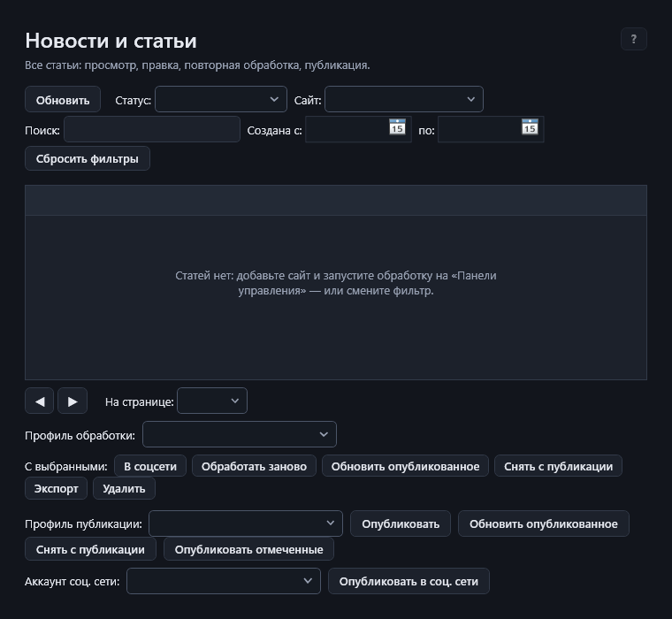Image resolution: width=672 pixels, height=619 pixels.
Task: Click 'Опубликовать отмеченные' button
Action: [248, 549]
